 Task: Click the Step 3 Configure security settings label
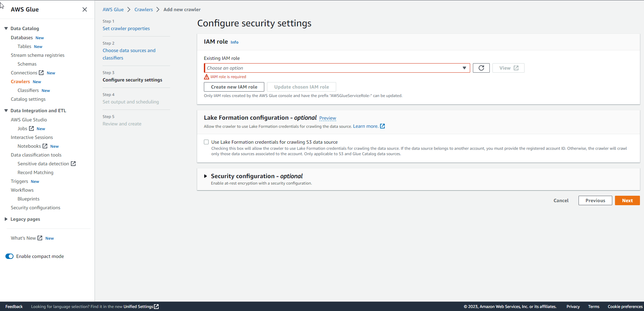tap(132, 80)
